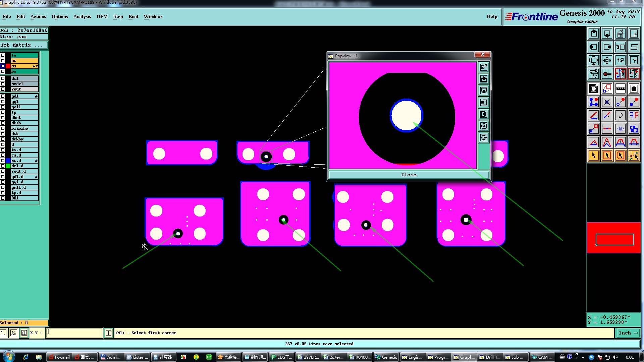The width and height of the screenshot is (644, 362).
Task: Show hidden system tray icons arrow
Action: (x=583, y=357)
